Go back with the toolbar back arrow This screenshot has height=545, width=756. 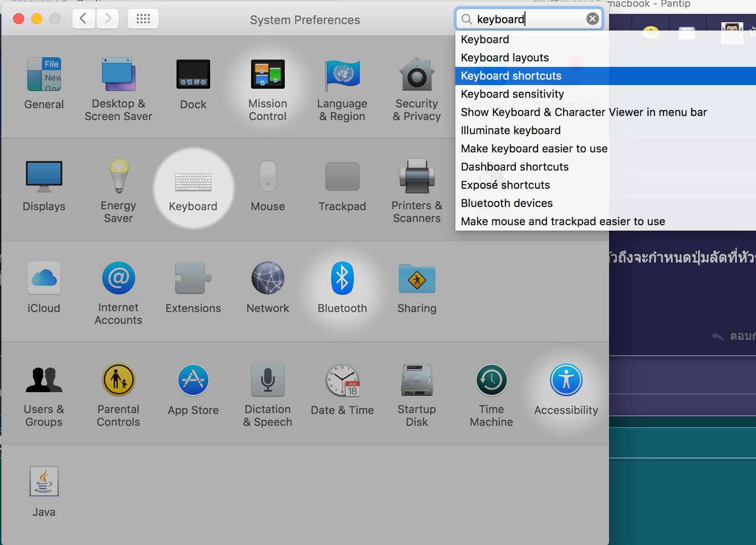pos(84,19)
